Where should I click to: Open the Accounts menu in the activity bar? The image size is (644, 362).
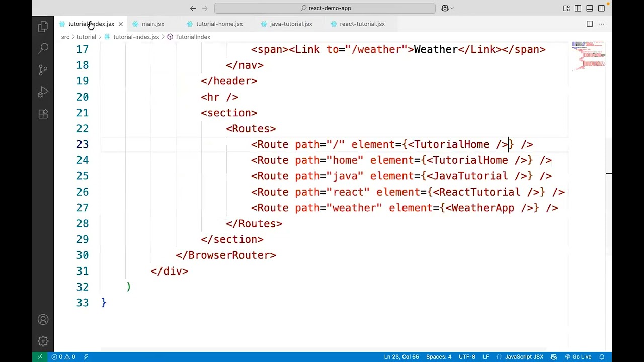pos(43,320)
